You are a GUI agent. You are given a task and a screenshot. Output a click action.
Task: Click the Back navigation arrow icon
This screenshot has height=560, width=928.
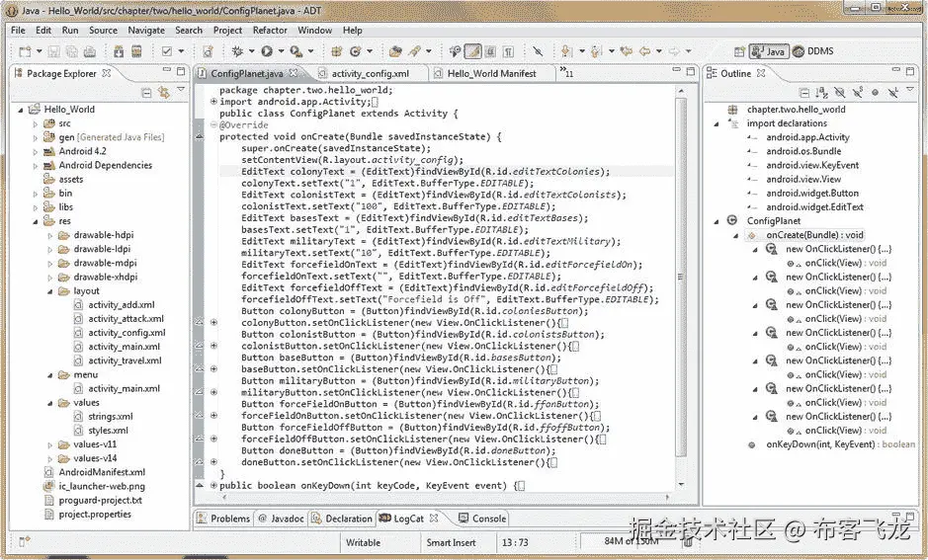point(645,51)
